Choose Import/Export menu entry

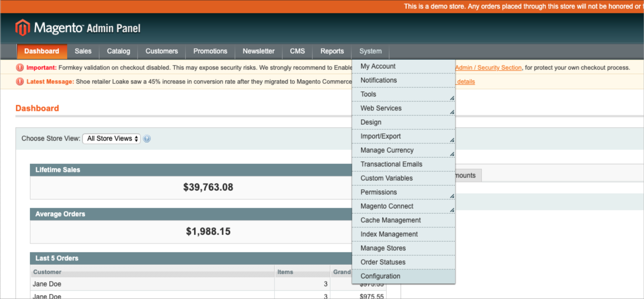[404, 136]
